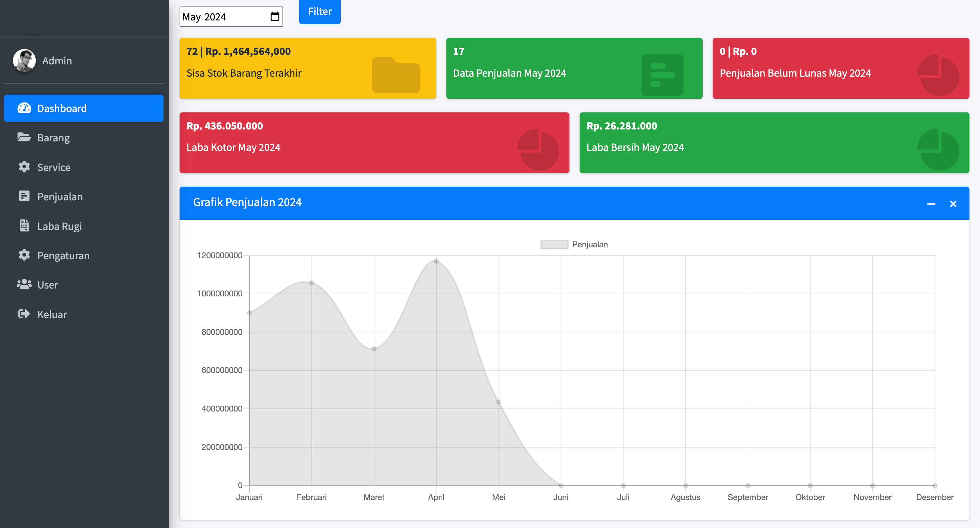Click the Barang folder icon

click(24, 137)
